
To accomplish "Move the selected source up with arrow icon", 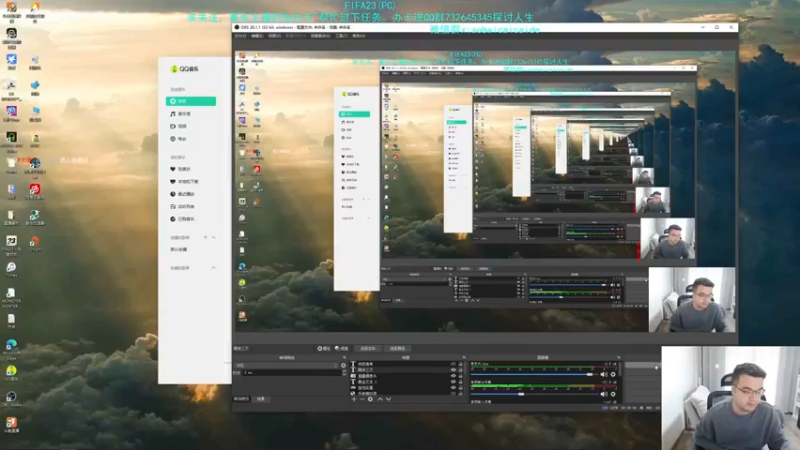I will point(380,399).
